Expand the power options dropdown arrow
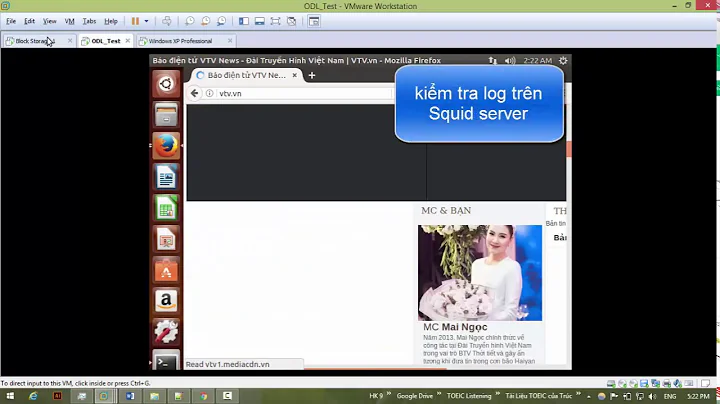720x404 pixels. 146,21
